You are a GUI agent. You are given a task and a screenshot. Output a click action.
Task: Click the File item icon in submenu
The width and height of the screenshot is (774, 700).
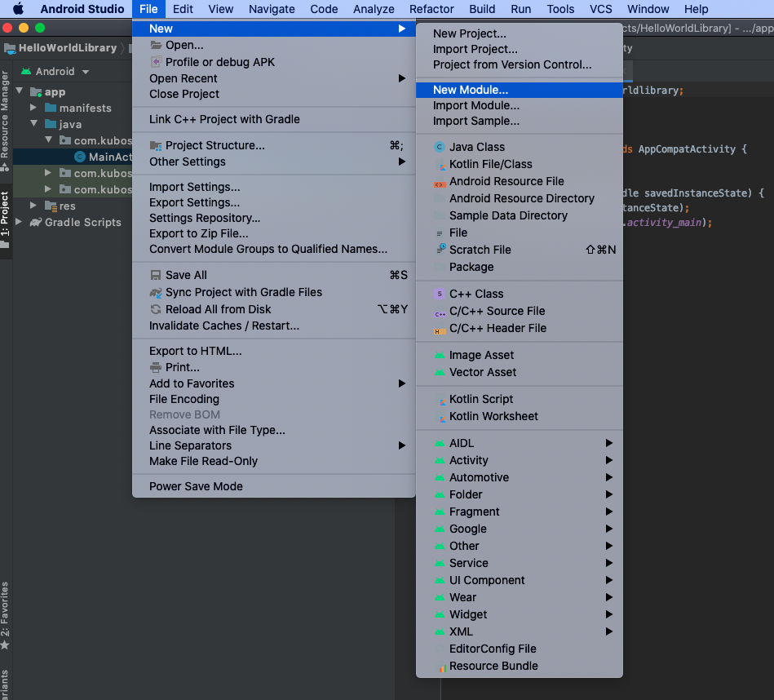click(x=440, y=233)
